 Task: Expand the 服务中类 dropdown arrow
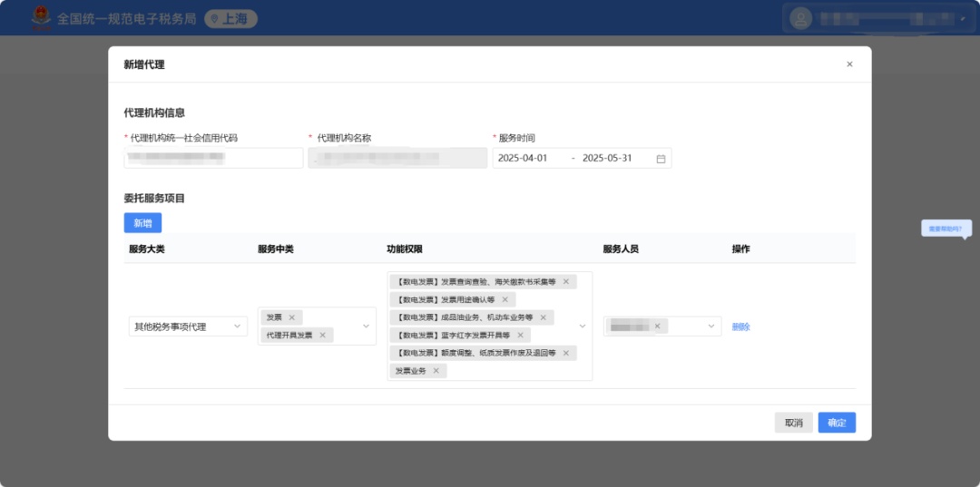coord(367,326)
